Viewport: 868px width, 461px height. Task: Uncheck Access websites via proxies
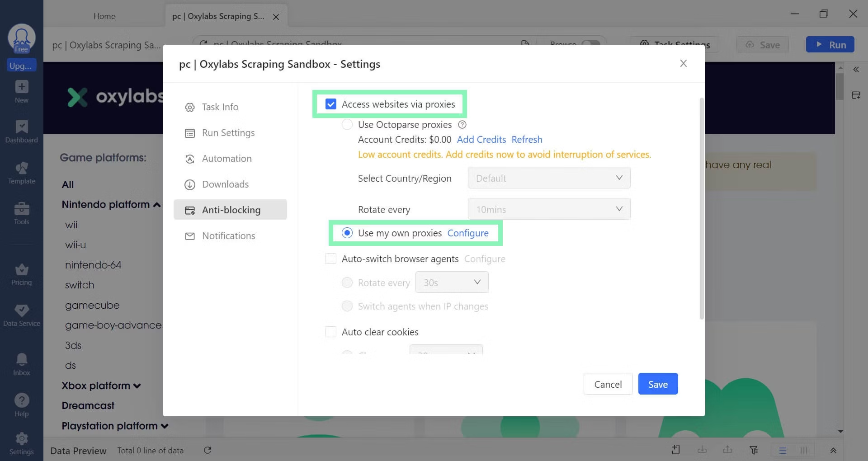331,104
